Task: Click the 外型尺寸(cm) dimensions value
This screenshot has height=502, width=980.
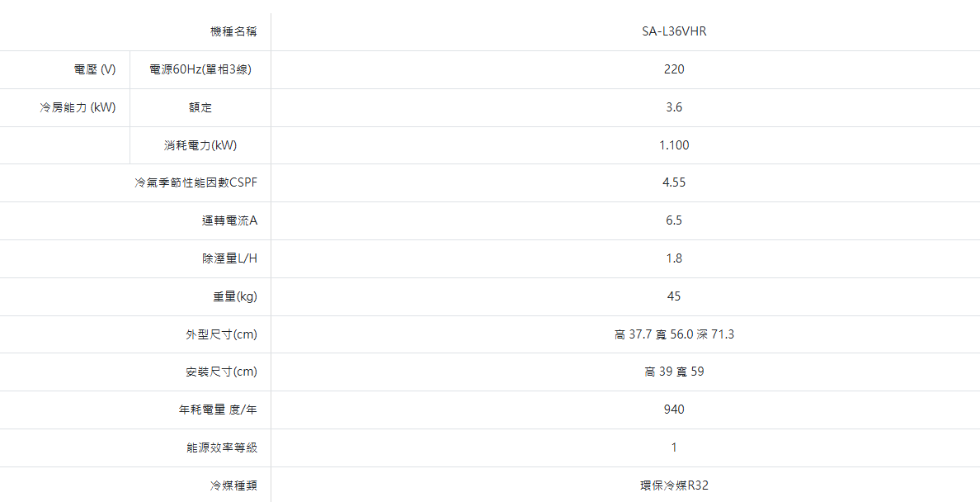Action: [x=674, y=335]
